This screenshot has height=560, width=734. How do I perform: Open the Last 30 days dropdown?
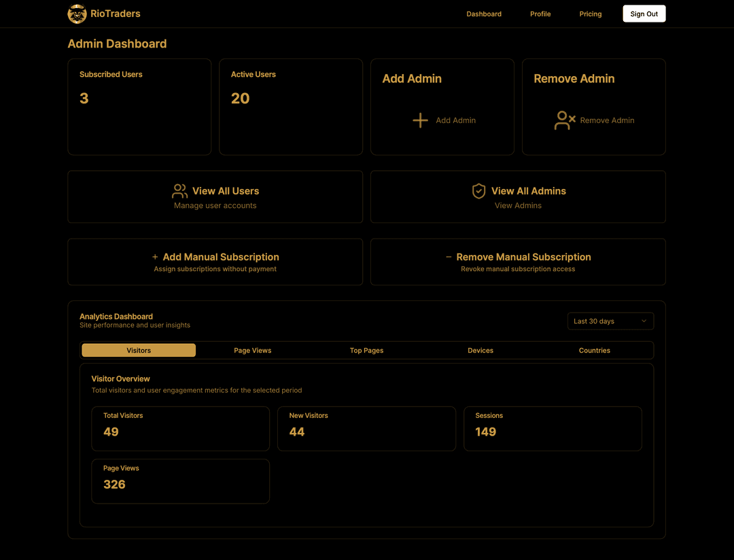click(610, 321)
